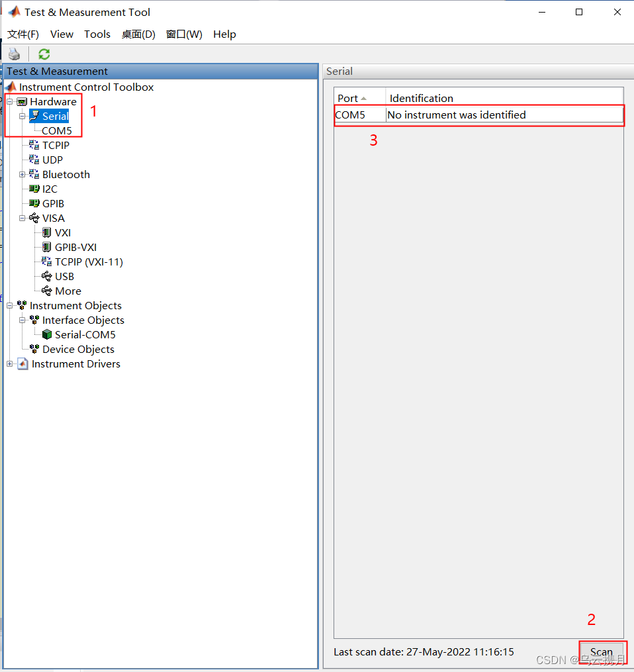Sort by the Port column header
This screenshot has width=634, height=672.
(x=360, y=98)
